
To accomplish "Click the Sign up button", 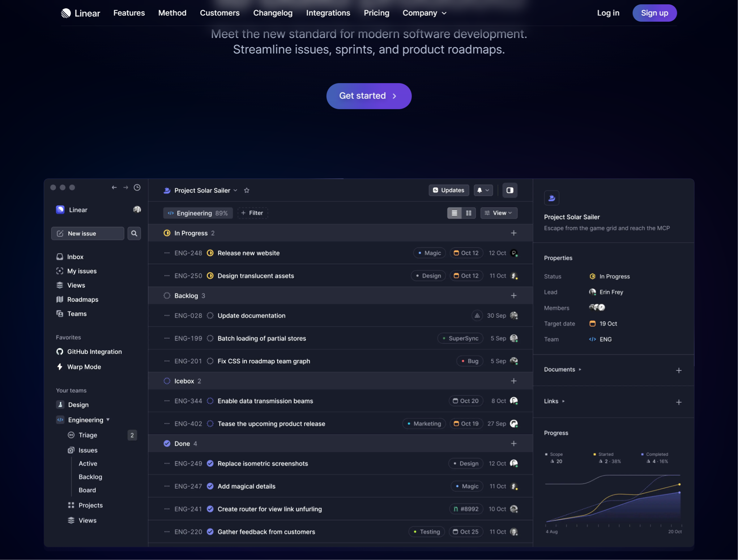I will coord(654,13).
